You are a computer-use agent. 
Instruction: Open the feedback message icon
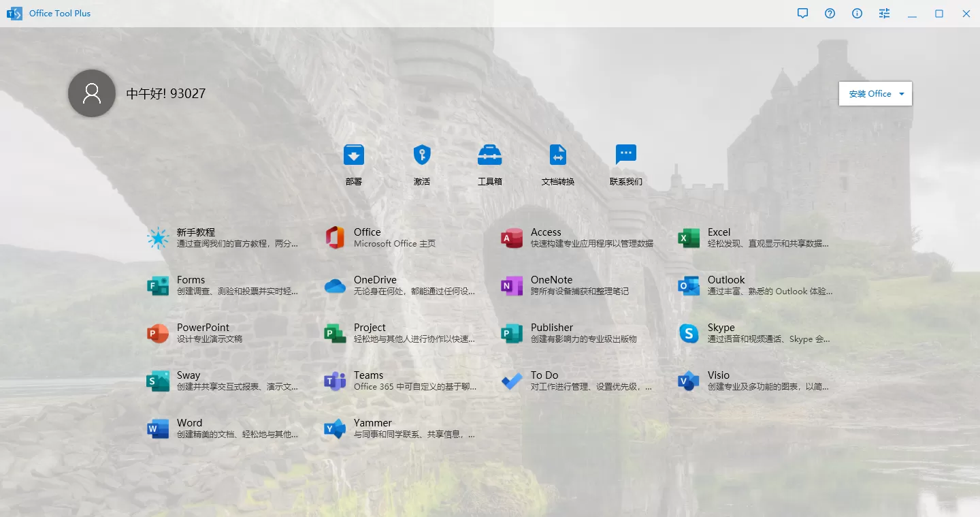point(802,13)
